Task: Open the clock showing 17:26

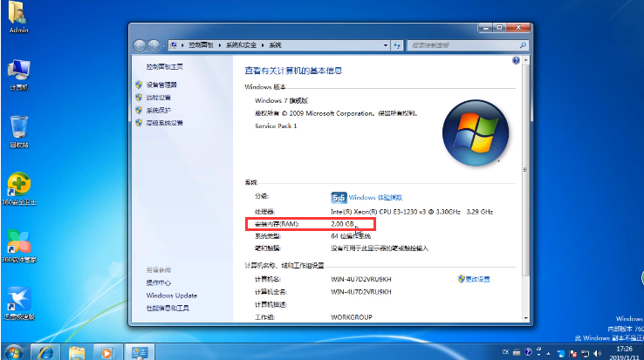Action: (x=625, y=353)
